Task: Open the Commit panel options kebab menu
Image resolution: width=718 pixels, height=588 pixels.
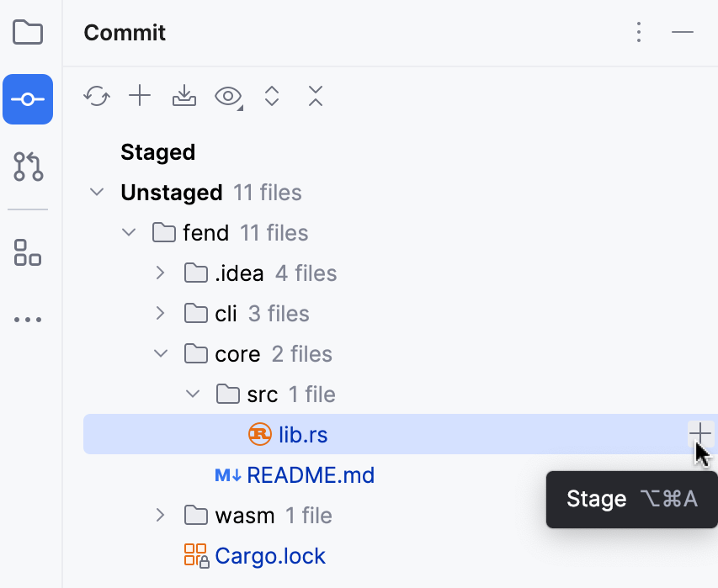Action: (x=638, y=33)
